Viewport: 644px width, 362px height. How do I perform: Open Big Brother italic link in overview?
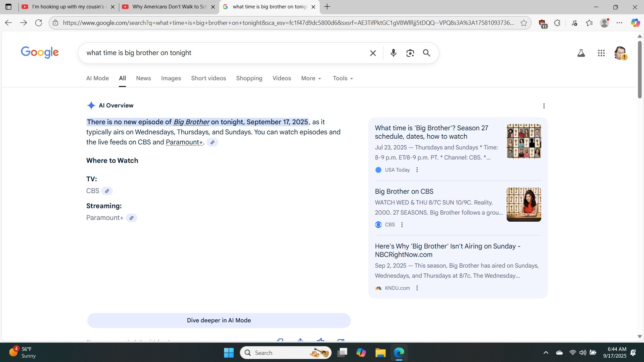(191, 122)
